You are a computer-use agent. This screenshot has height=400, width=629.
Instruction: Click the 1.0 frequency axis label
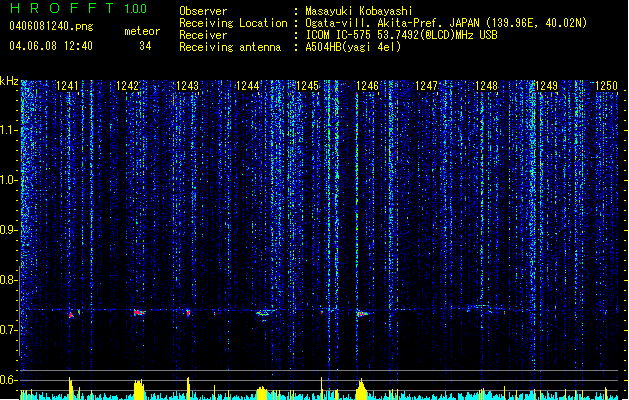click(x=9, y=180)
